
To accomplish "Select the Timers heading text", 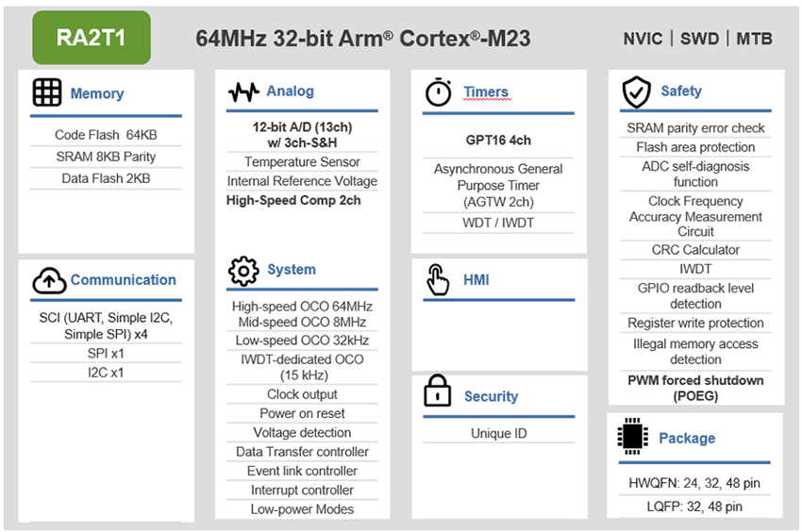I will click(486, 92).
